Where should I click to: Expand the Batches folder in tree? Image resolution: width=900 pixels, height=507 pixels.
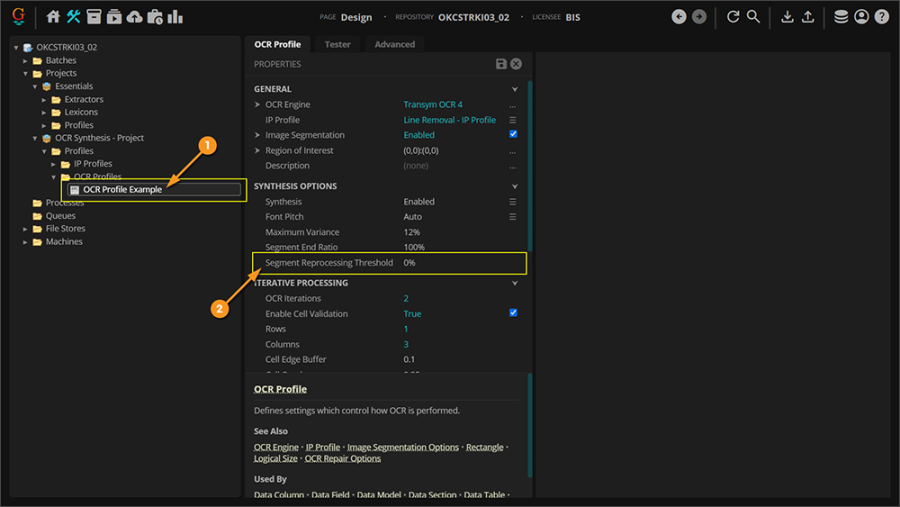[26, 61]
